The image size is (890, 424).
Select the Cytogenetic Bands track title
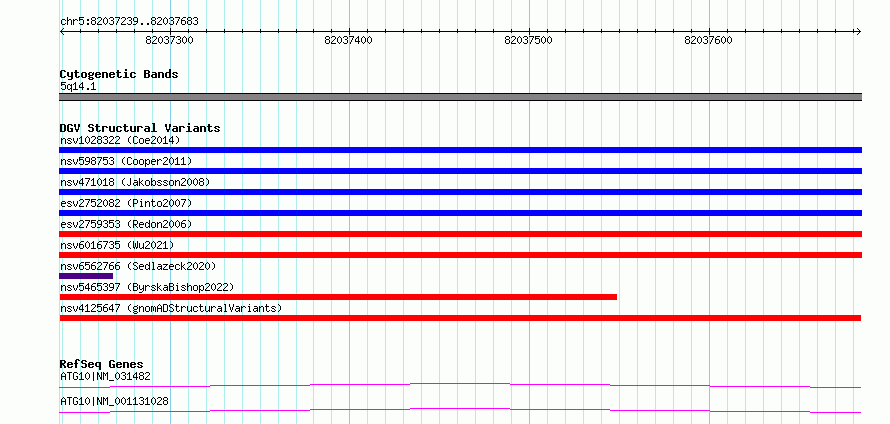pos(119,74)
